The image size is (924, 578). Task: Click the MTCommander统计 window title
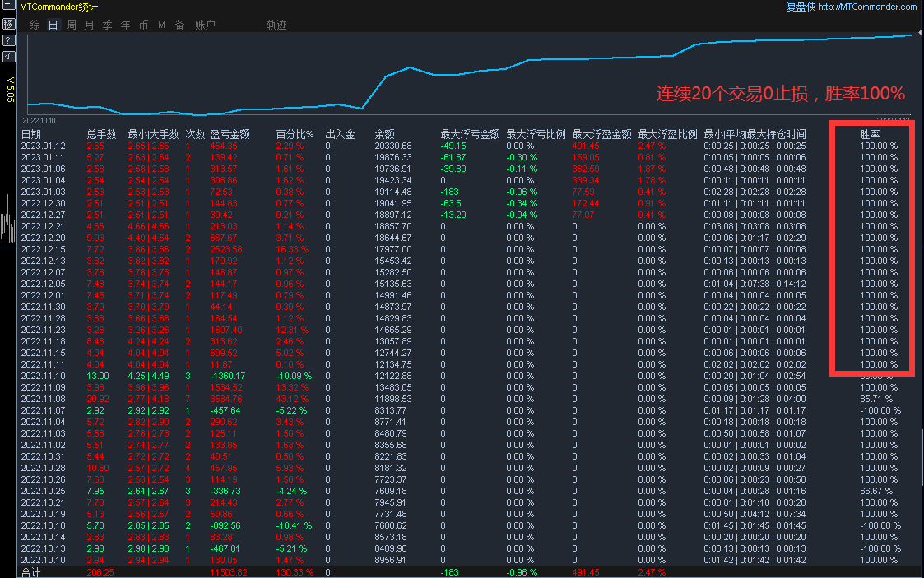click(58, 7)
